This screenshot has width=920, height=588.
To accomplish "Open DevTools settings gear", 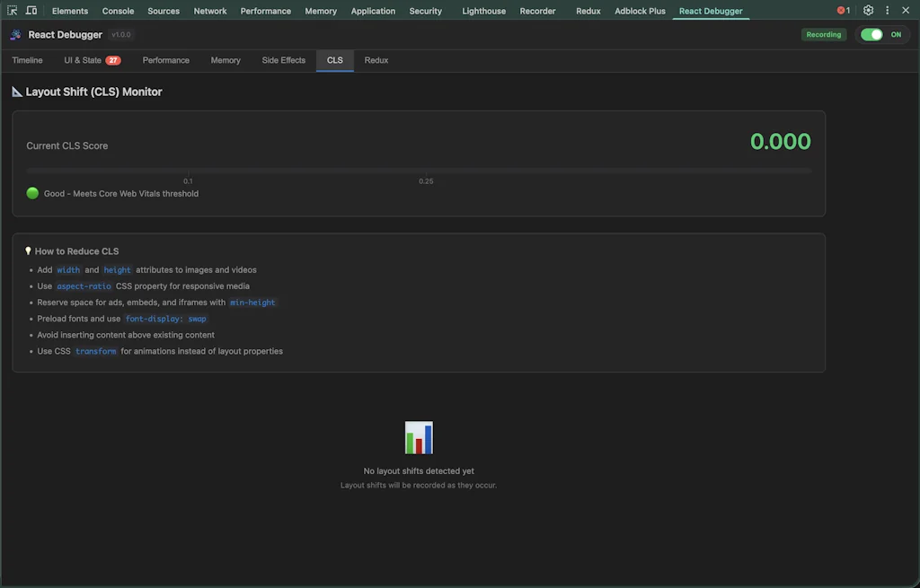I will point(868,10).
